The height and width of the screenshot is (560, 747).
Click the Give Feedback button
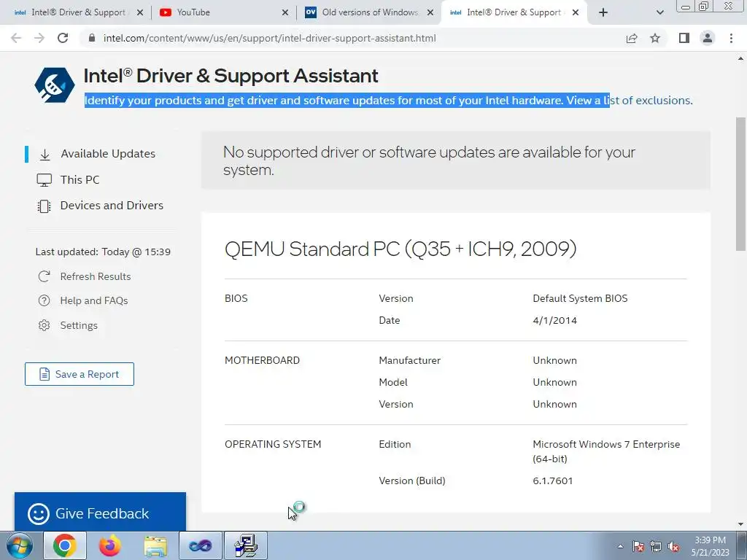tap(100, 512)
